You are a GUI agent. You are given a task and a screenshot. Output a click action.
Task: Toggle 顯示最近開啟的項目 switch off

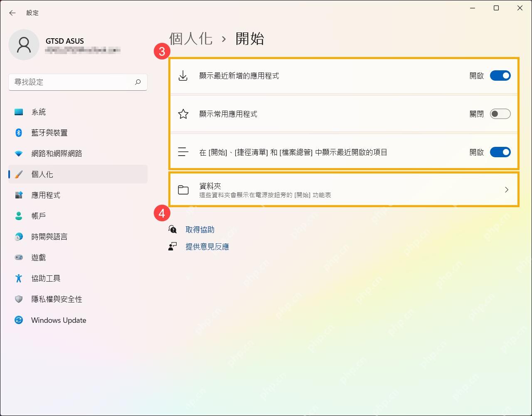[x=500, y=152]
